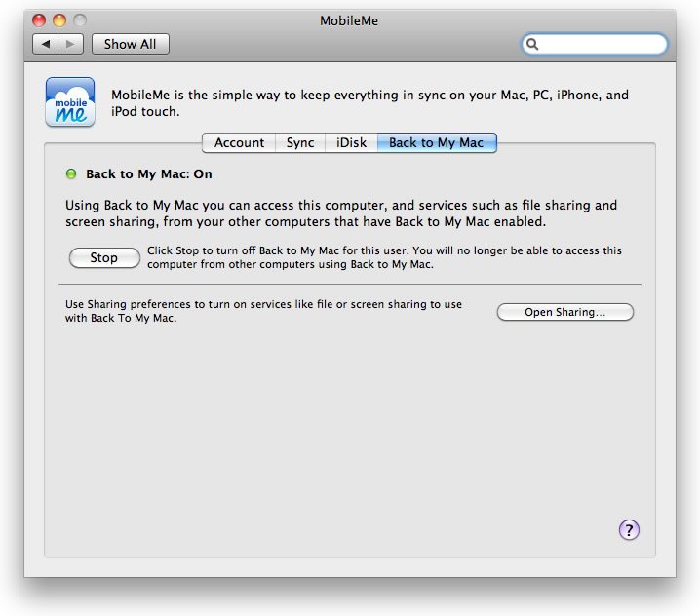Viewport: 700px width, 616px height.
Task: Stop Back to My Mac service
Action: pos(104,257)
